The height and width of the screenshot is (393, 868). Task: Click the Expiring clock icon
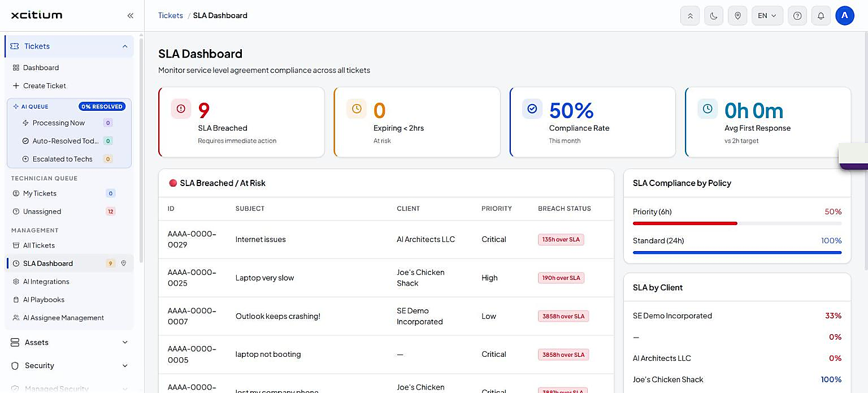(x=357, y=109)
